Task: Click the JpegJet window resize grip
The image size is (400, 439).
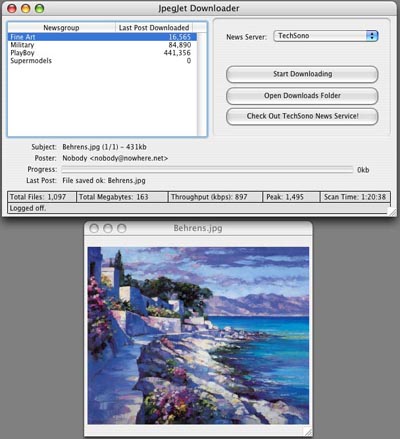Action: point(393,212)
